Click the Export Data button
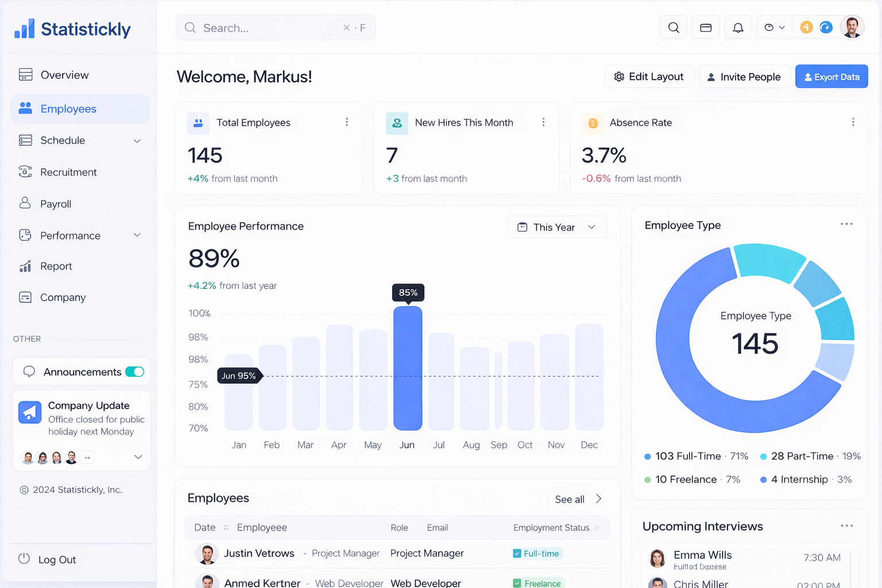The width and height of the screenshot is (882, 588). [831, 77]
